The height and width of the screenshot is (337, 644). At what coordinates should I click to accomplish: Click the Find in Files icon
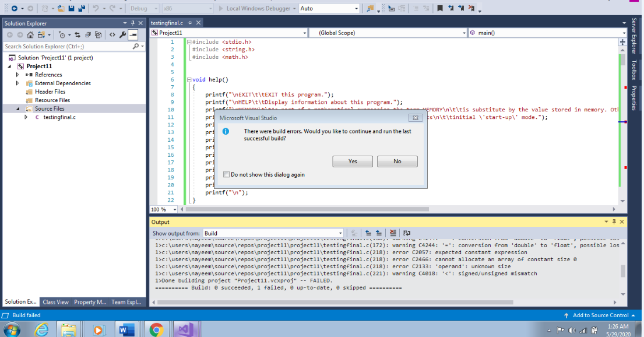370,8
